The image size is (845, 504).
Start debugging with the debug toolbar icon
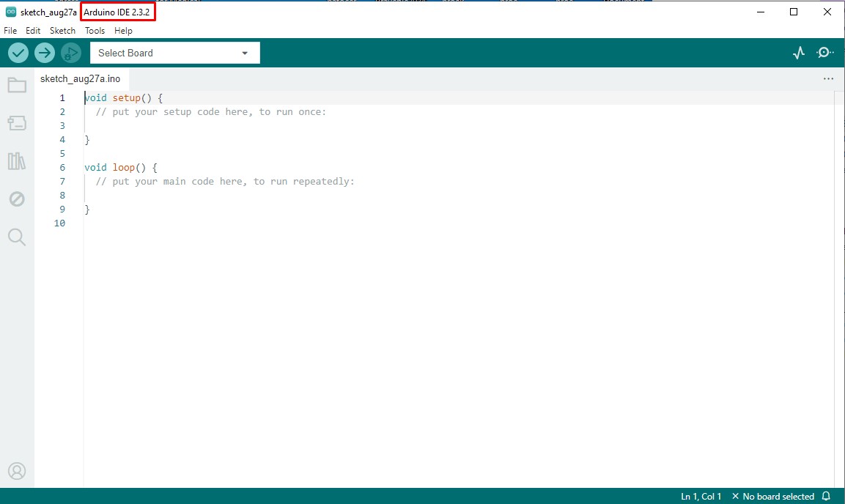[70, 52]
